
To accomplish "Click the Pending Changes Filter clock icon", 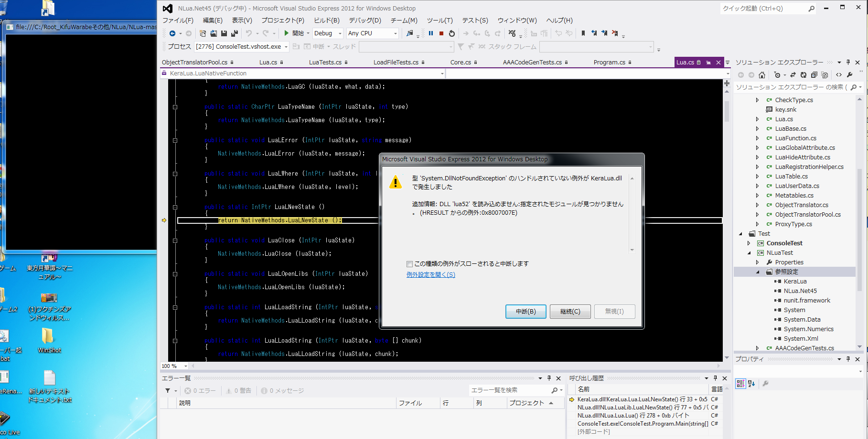I will click(778, 75).
